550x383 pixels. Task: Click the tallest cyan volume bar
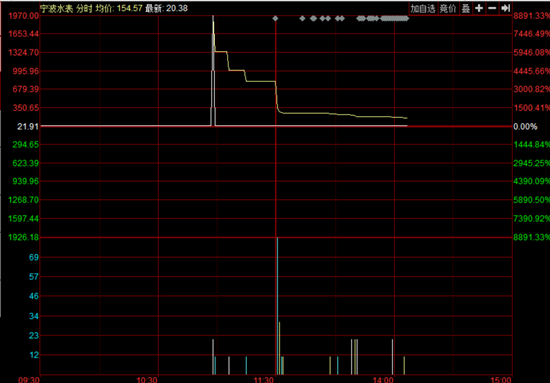pyautogui.click(x=277, y=306)
